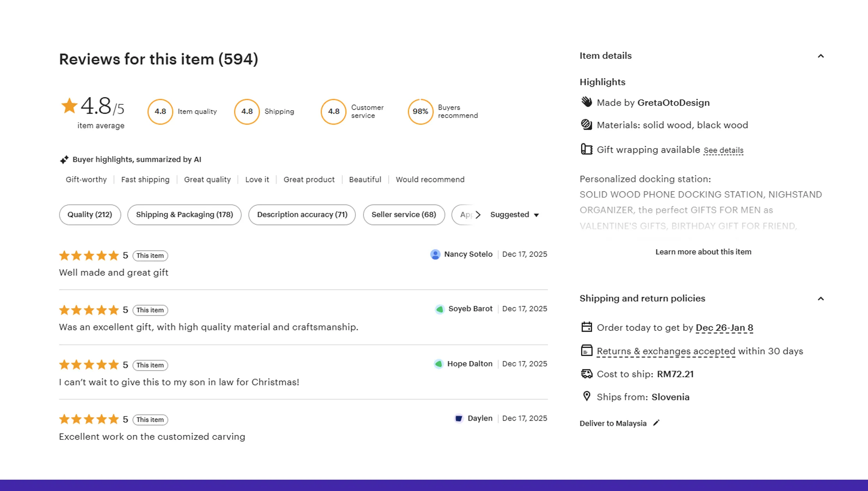Screen dimensions: 868x491
Task: Click the pencil icon to edit delivery country
Action: (656, 423)
